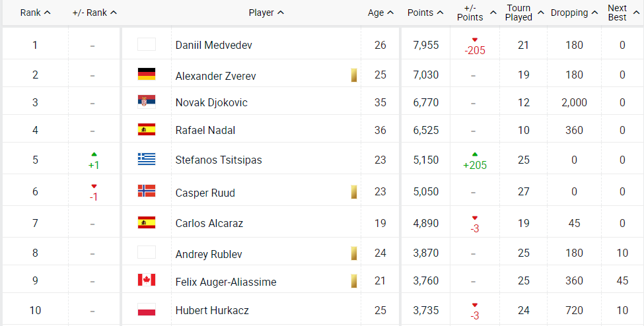The height and width of the screenshot is (326, 644).
Task: Open Daniil Medvedev's player link
Action: (x=213, y=45)
